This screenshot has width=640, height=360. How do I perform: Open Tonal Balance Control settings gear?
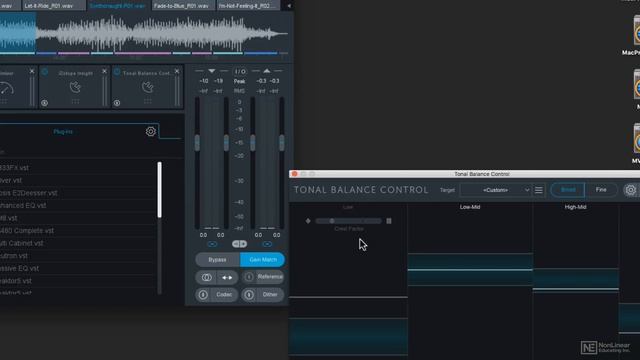coord(630,190)
